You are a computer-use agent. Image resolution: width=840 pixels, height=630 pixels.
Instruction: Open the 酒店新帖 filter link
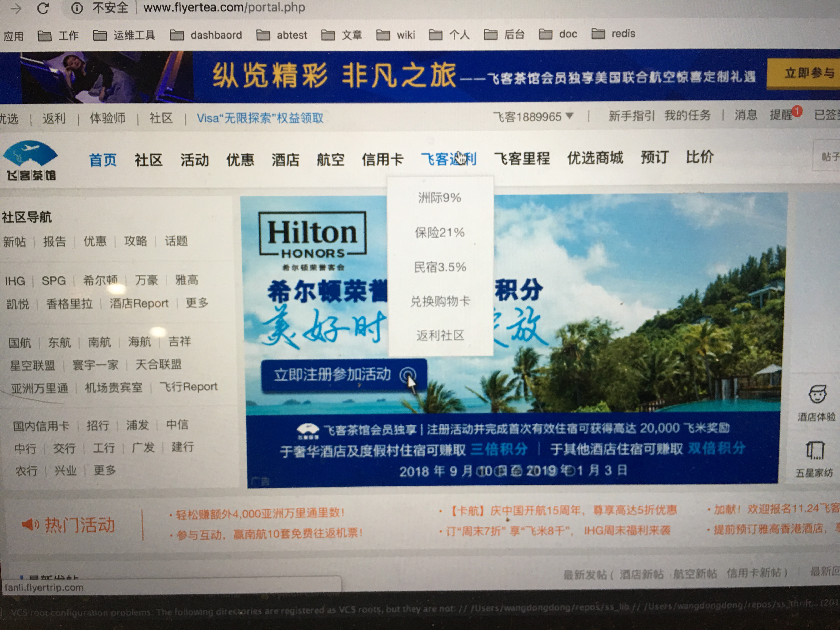(641, 574)
